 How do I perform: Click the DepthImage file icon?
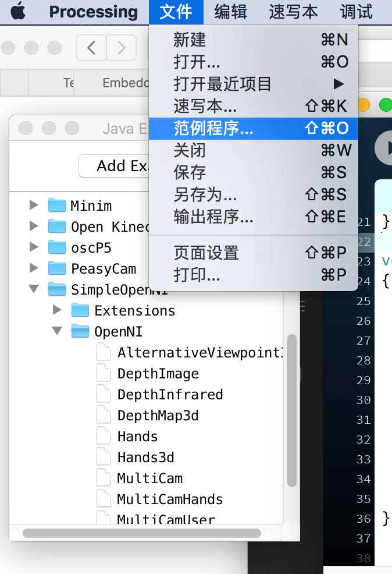point(104,373)
